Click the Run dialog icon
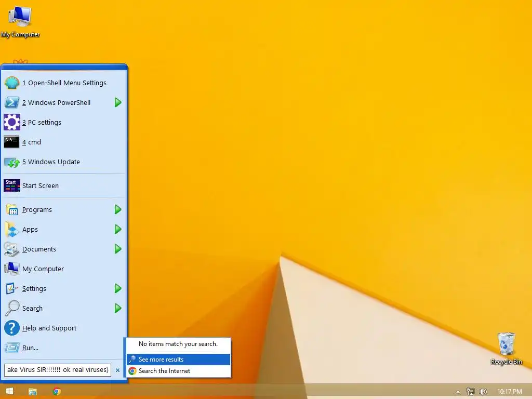532x399 pixels. click(11, 348)
